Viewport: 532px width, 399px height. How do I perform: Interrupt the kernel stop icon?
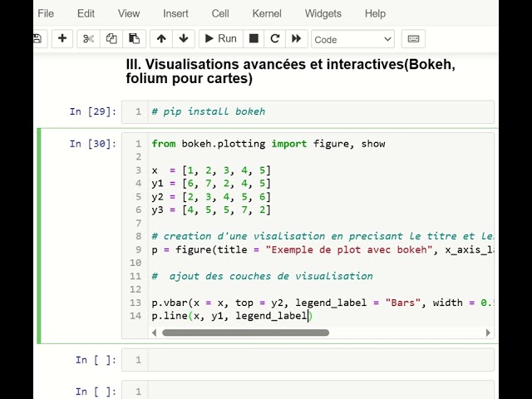(254, 39)
